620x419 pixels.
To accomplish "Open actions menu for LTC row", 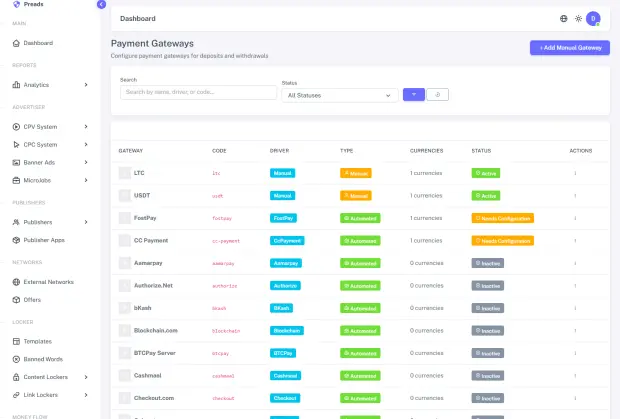I will (575, 173).
